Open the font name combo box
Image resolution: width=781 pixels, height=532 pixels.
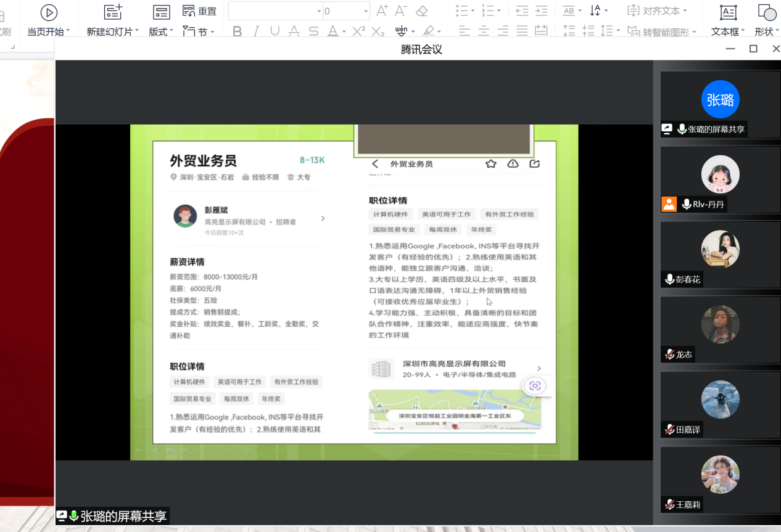point(276,11)
